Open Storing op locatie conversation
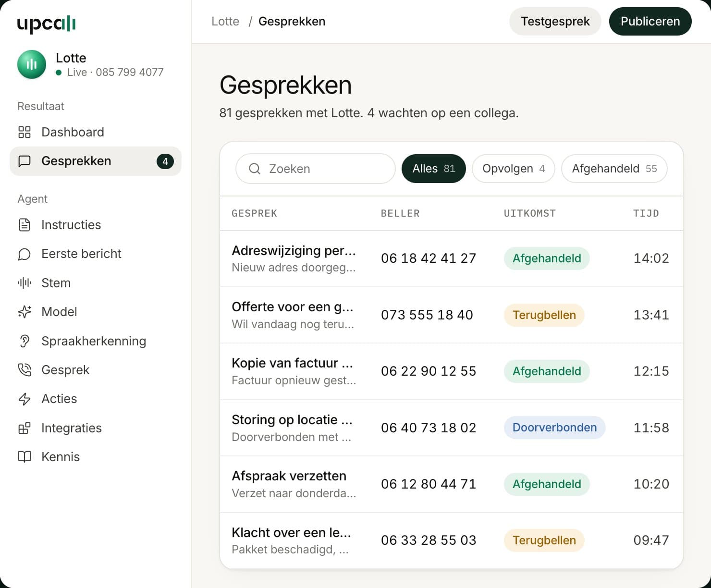 pos(452,428)
